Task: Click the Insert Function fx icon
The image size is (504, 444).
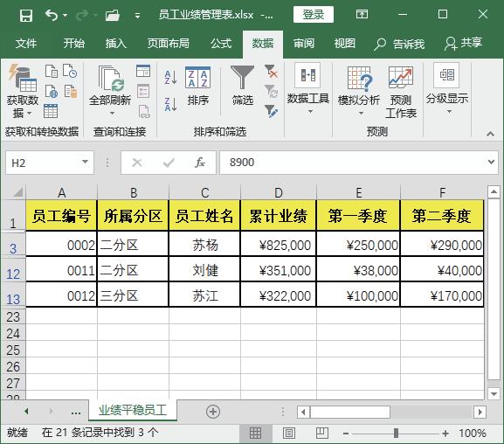Action: (200, 163)
